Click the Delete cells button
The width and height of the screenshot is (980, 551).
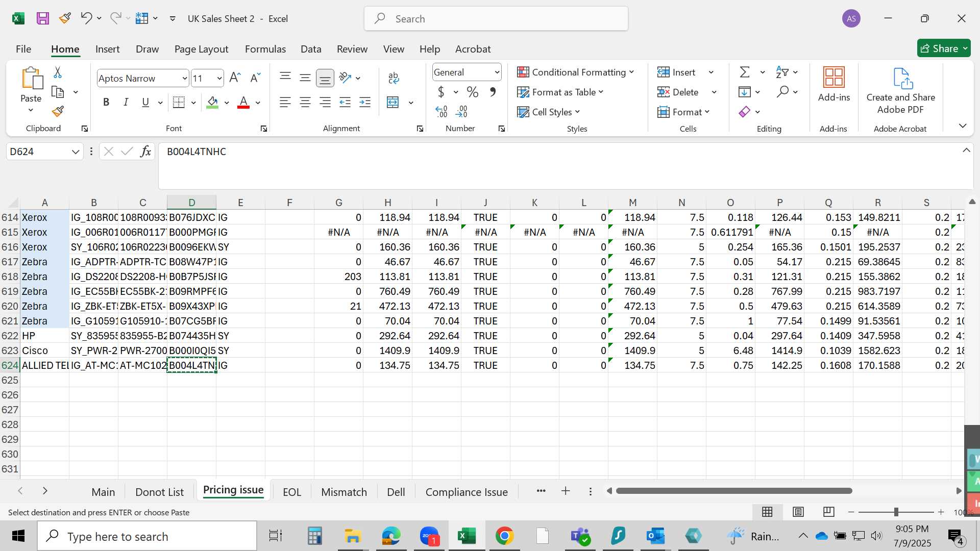(678, 92)
